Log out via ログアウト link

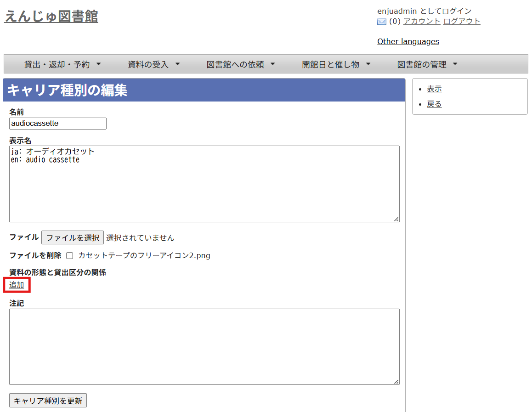tap(461, 22)
